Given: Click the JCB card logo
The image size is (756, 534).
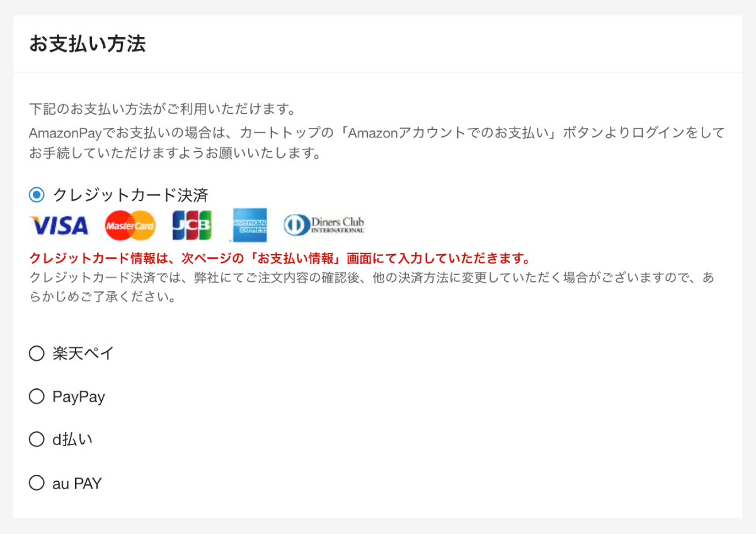Looking at the screenshot, I should point(192,226).
